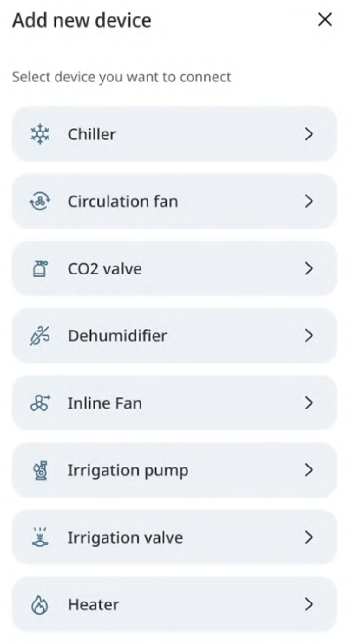
Task: Expand Chiller using its chevron arrow
Action: 309,134
